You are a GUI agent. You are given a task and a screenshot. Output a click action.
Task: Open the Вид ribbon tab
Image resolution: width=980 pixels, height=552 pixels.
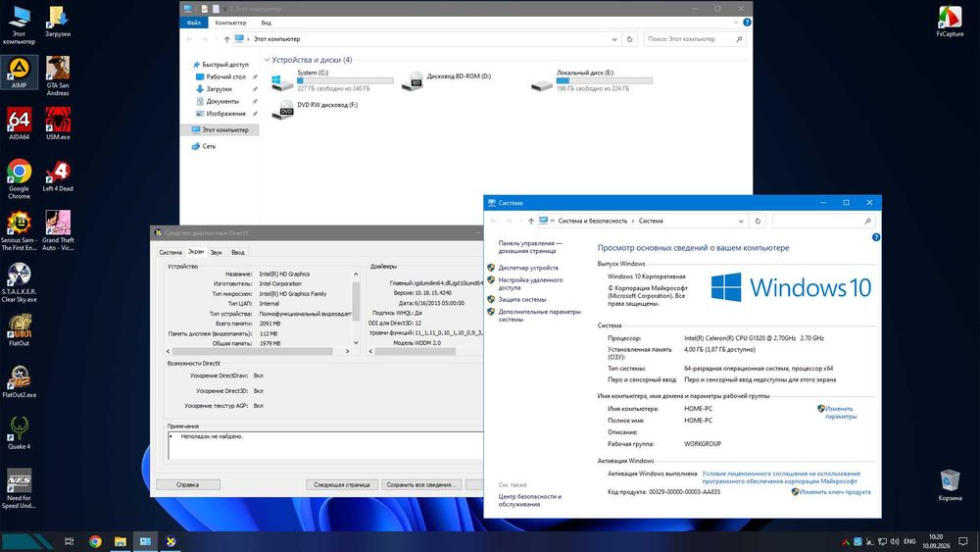(267, 23)
